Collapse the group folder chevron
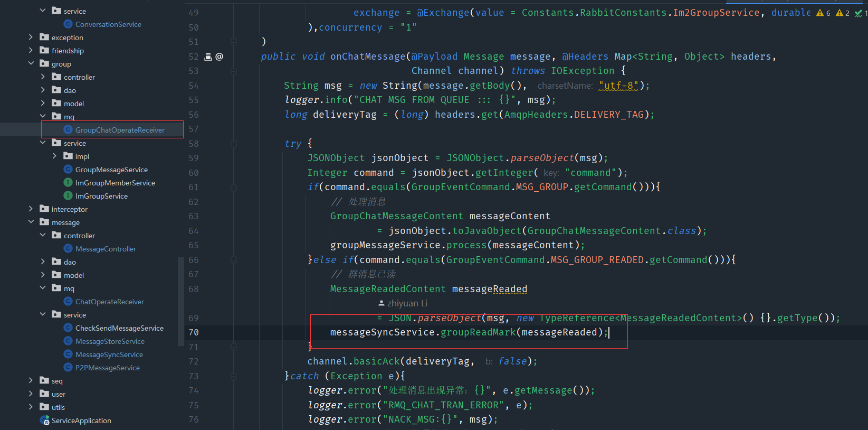The width and height of the screenshot is (868, 430). tap(31, 63)
